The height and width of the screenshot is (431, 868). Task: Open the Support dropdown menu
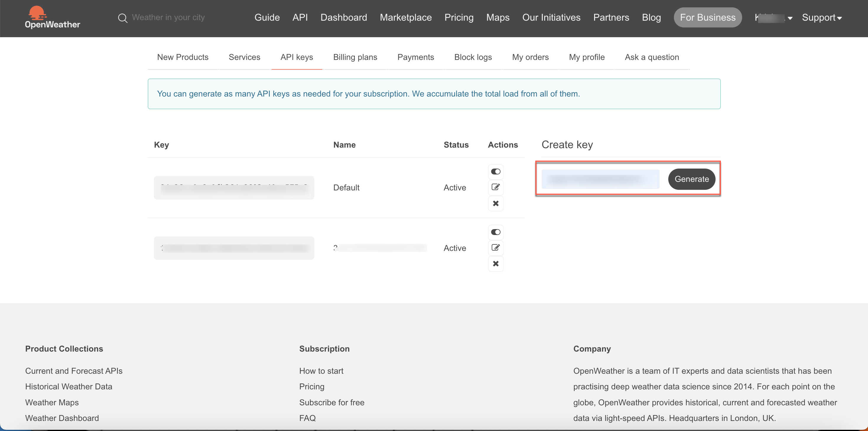pyautogui.click(x=822, y=17)
